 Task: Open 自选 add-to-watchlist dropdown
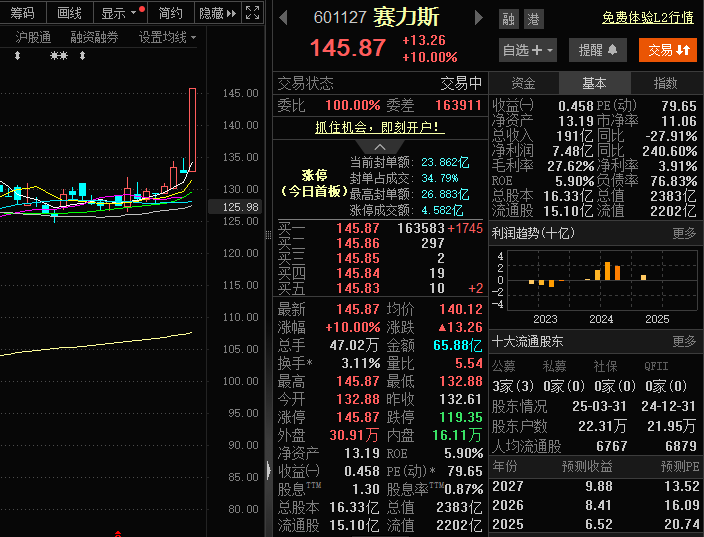pyautogui.click(x=528, y=50)
